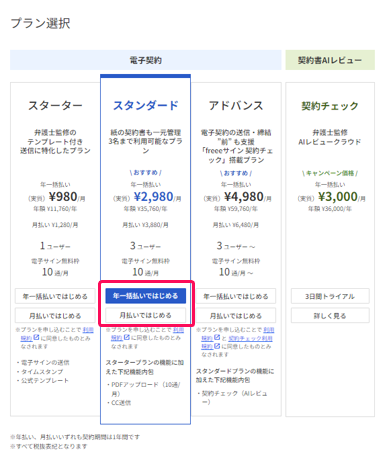Screen dimensions: 391x456
Task: Click 年額 ¥36,000/年 text
Action: click(x=330, y=209)
